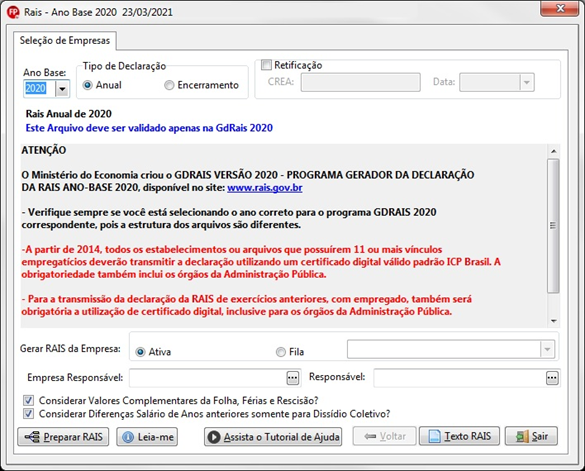
Task: Open the Fila company dropdown
Action: 547,349
